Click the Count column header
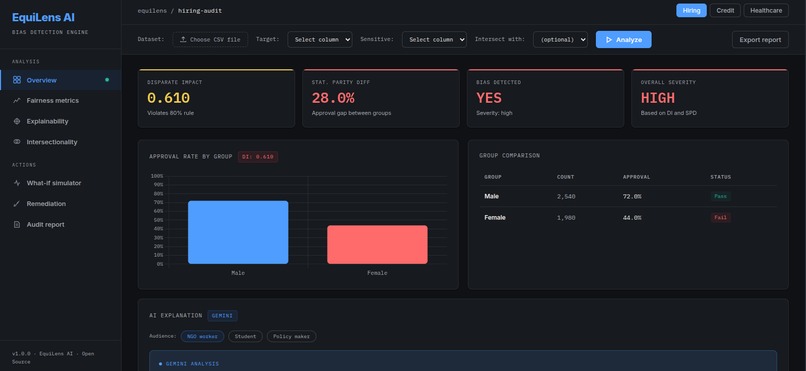 [565, 177]
